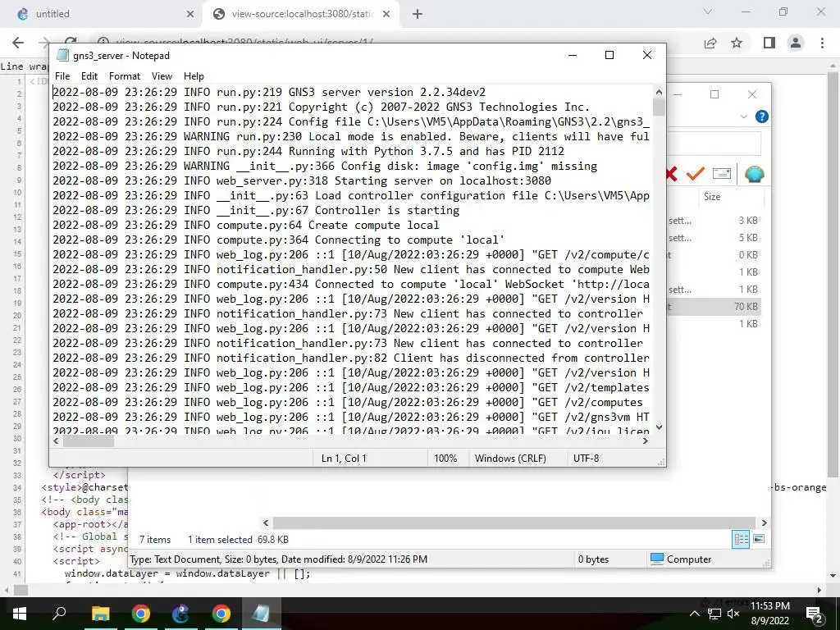Click the Explorer search input box
Screen dimensions: 840x630
(x=714, y=144)
